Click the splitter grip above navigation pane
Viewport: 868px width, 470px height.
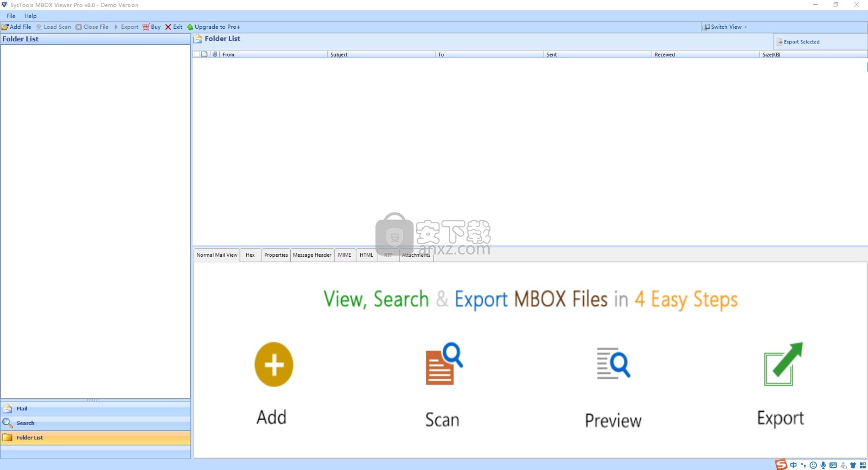[x=93, y=400]
